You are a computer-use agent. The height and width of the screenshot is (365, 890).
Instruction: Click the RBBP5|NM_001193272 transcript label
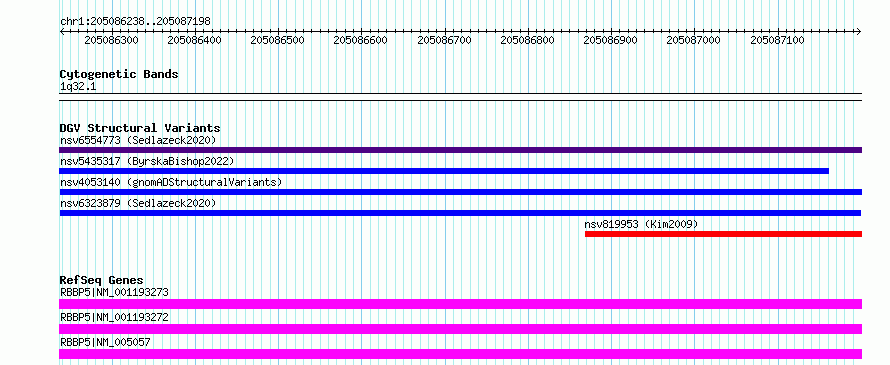click(x=114, y=317)
